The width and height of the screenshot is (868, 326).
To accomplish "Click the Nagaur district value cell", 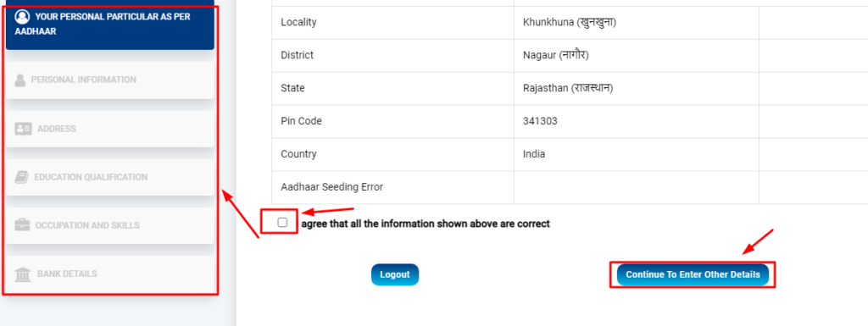I will 636,55.
